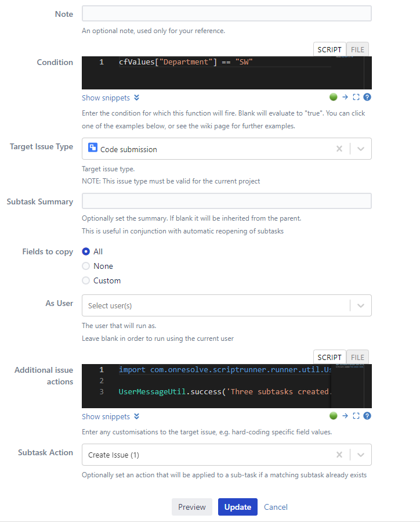Select SCRIPT tab for Additional issue actions
420x522 pixels.
[x=330, y=358]
